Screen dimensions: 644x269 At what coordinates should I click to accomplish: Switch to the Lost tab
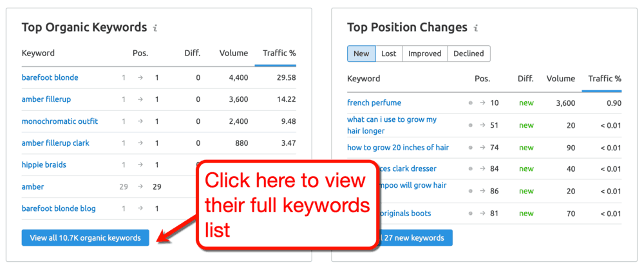click(x=389, y=54)
